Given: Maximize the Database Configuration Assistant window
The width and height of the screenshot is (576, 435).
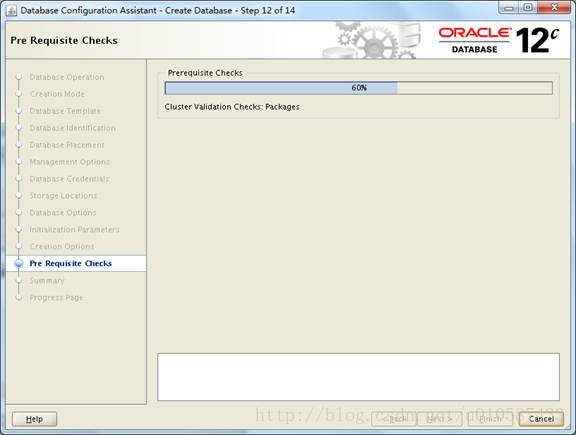Looking at the screenshot, I should click(x=528, y=8).
